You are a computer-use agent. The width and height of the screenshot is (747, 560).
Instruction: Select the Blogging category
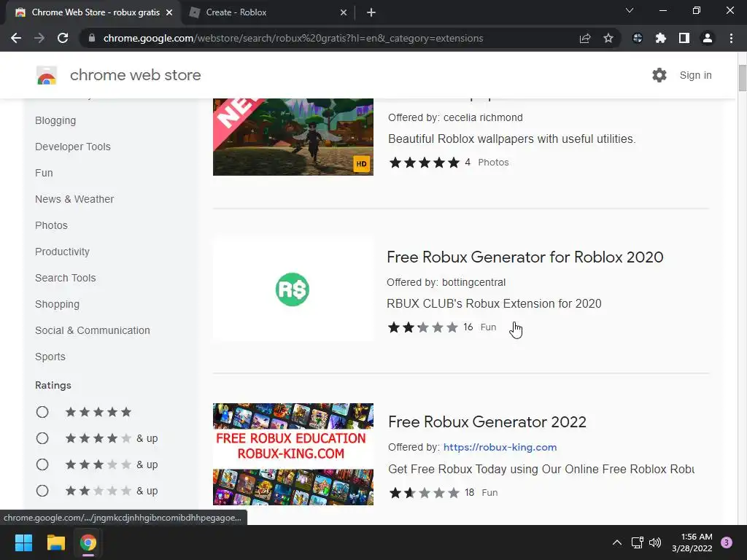[x=55, y=120]
